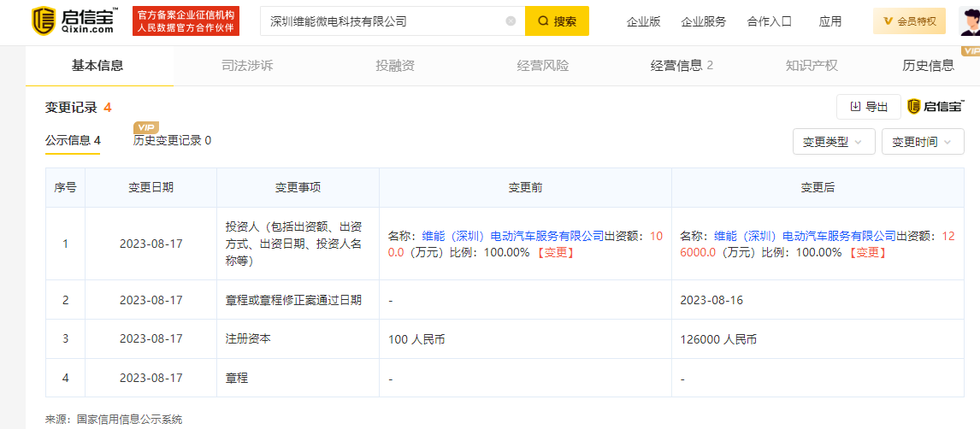Switch to the 知识产权 tab
980x429 pixels.
tap(812, 66)
